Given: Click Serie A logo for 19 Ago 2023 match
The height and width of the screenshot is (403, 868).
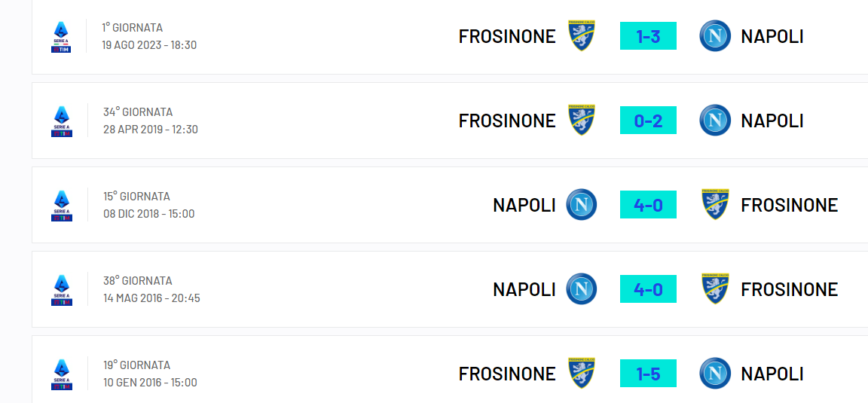Looking at the screenshot, I should point(62,36).
